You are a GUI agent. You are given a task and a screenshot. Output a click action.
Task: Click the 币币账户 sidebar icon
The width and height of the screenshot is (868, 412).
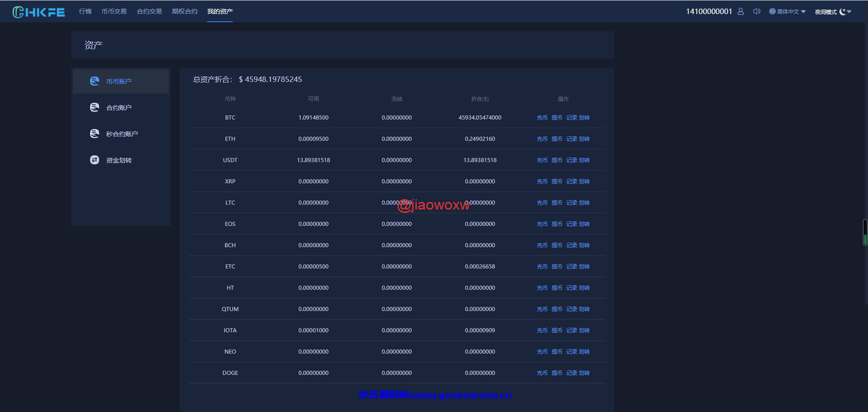coord(94,81)
